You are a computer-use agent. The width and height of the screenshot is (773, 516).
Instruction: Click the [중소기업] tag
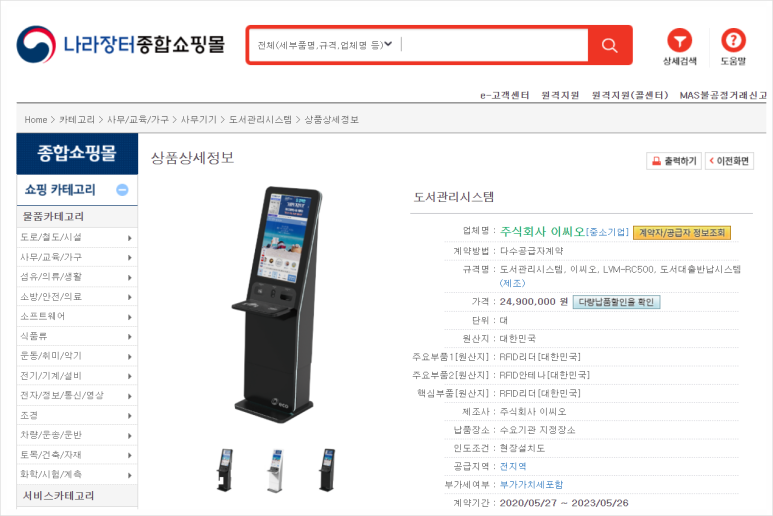point(607,233)
